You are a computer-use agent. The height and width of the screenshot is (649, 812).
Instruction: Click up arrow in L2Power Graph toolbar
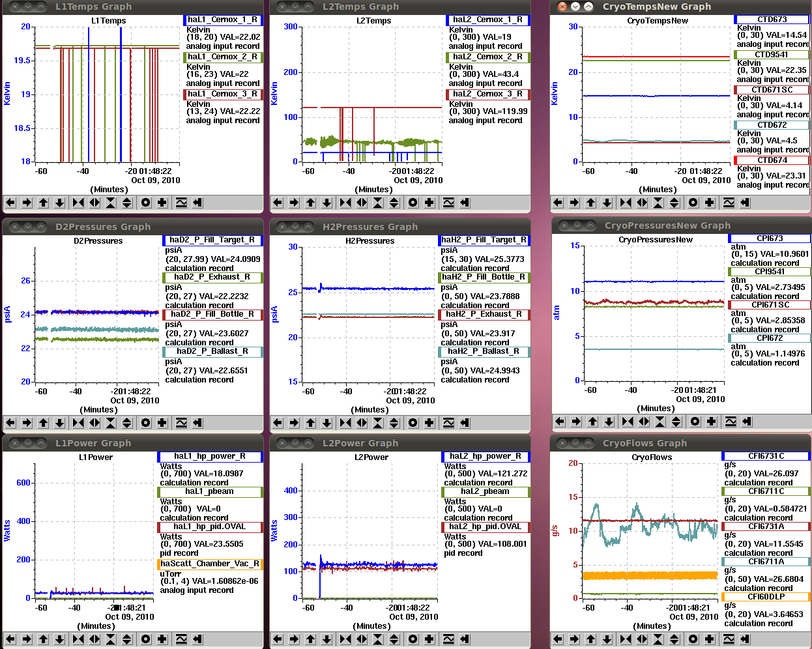311,639
